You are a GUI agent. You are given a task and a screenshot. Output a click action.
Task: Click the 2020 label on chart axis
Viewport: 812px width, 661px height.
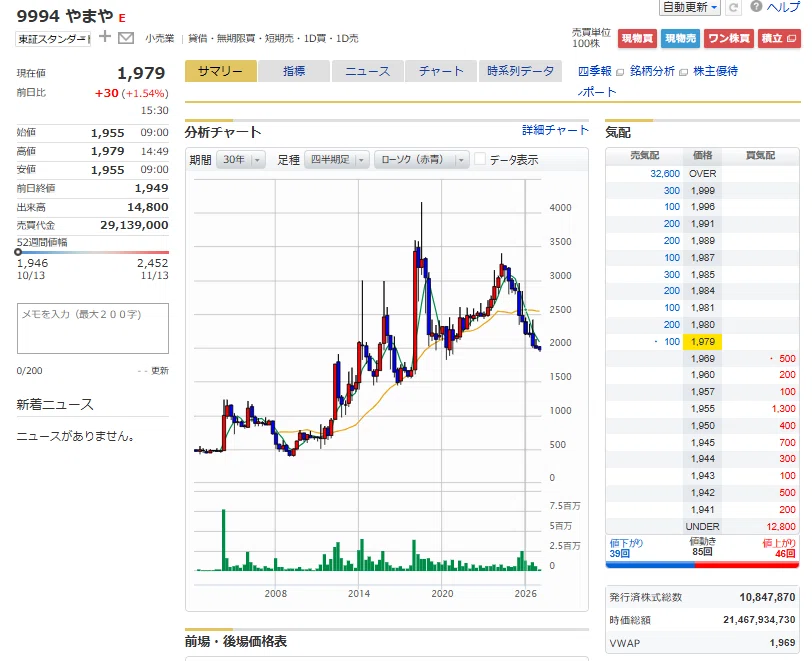point(442,594)
